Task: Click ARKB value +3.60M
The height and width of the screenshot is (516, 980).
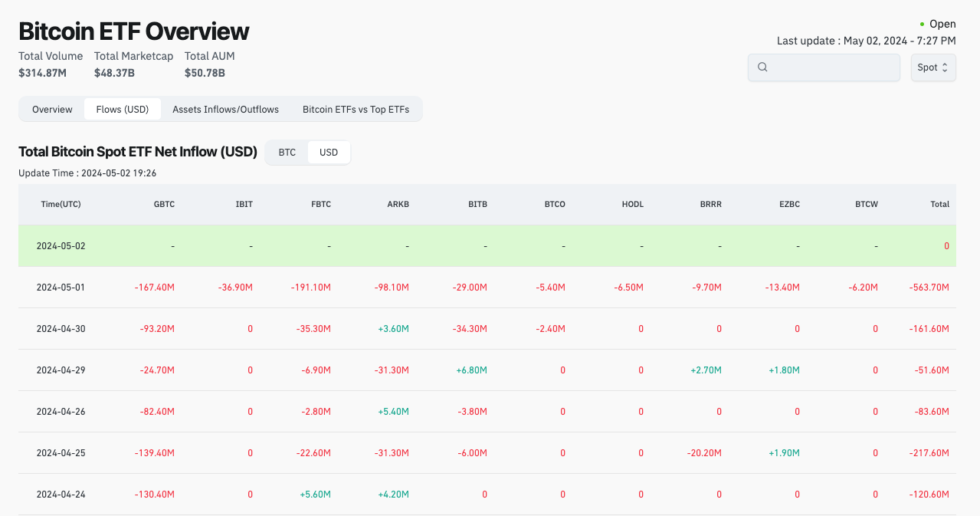Action: [x=394, y=329]
